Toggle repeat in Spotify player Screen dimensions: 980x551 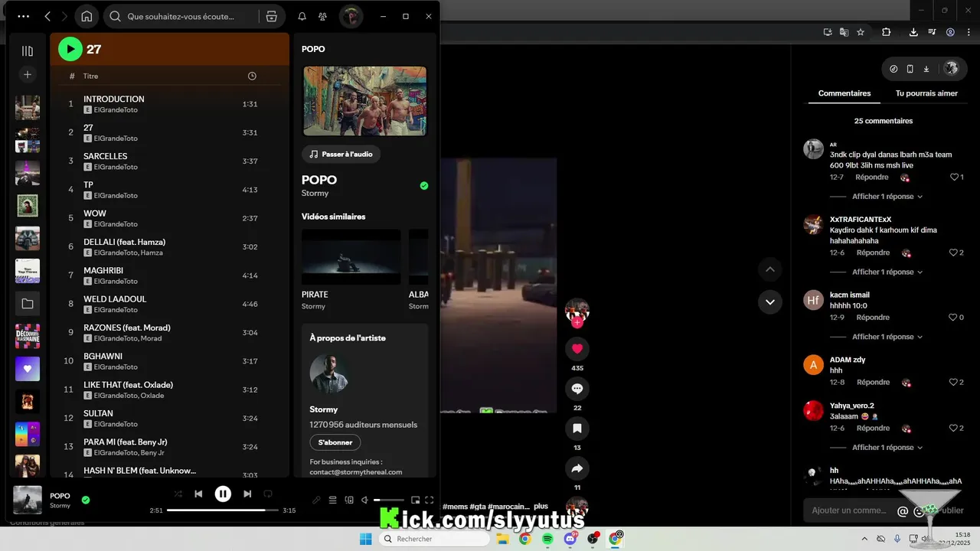tap(268, 494)
